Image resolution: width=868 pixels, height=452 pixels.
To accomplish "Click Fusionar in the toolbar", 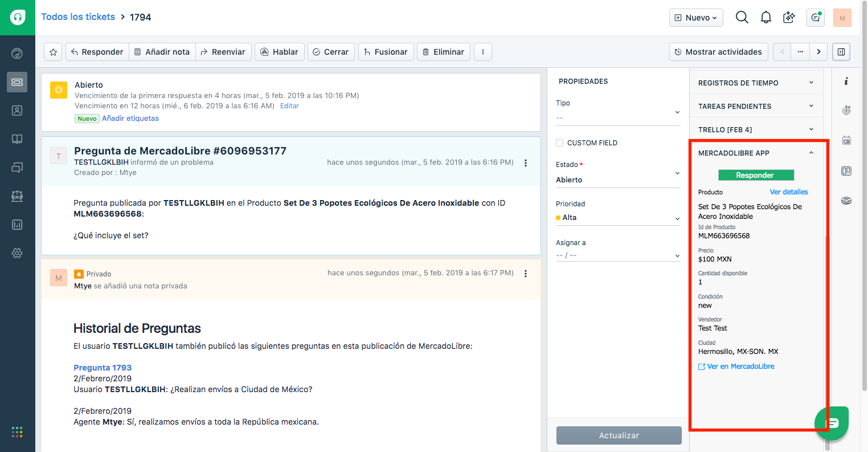I will [x=386, y=52].
